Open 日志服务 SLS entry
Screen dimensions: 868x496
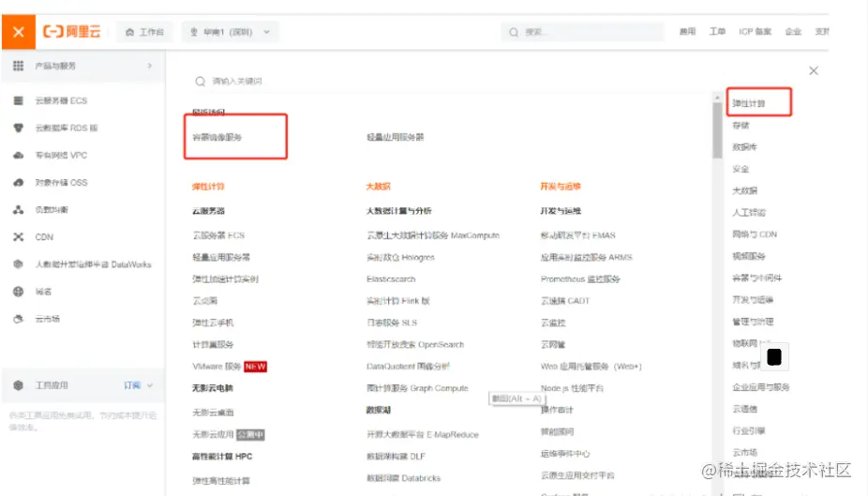click(x=392, y=323)
